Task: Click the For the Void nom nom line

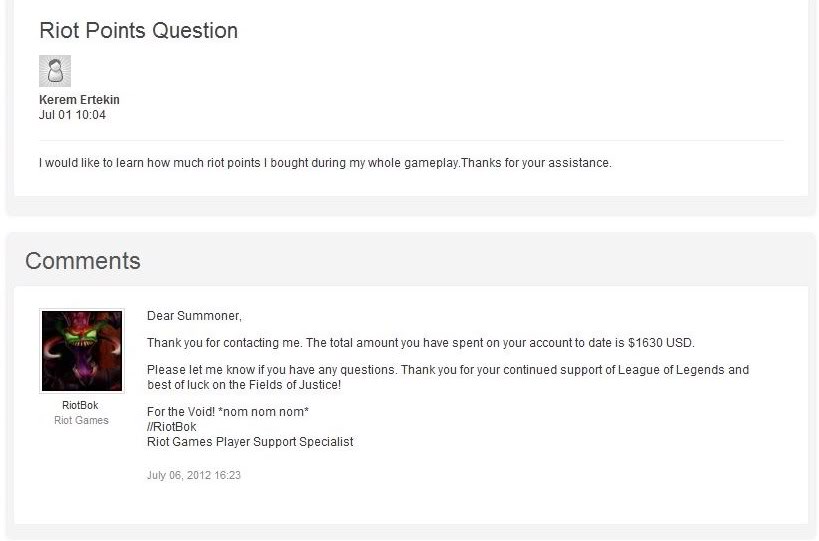Action: pyautogui.click(x=228, y=412)
